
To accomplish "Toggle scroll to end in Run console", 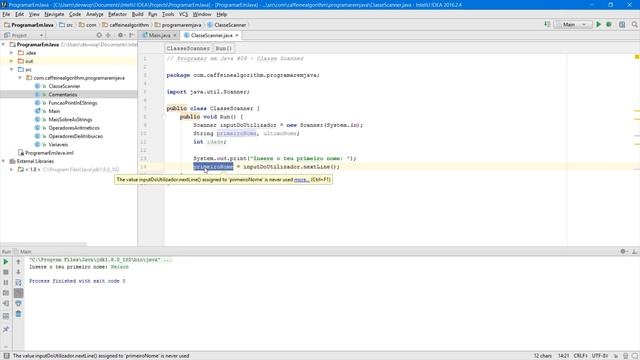I will pyautogui.click(x=18, y=293).
